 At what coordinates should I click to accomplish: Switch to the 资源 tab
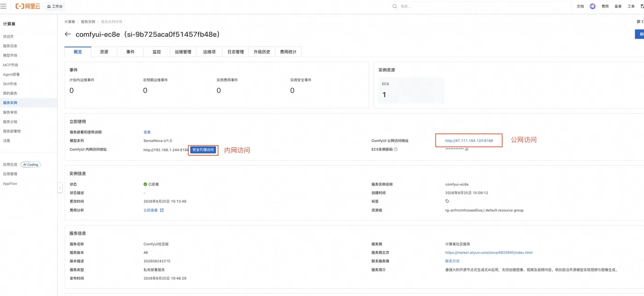[x=104, y=52]
